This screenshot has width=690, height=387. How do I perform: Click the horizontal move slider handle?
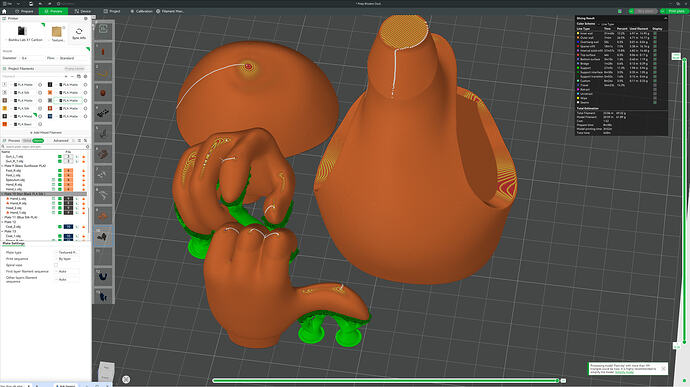[x=557, y=380]
